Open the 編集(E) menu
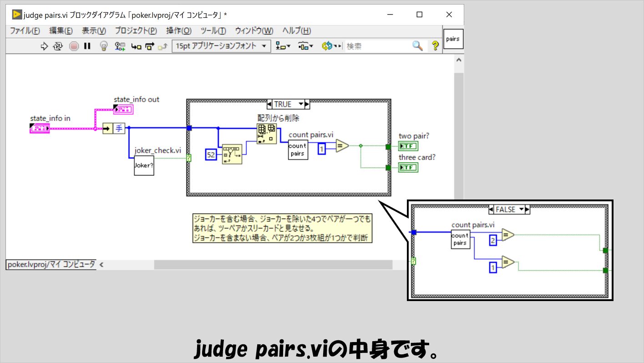 click(x=61, y=31)
